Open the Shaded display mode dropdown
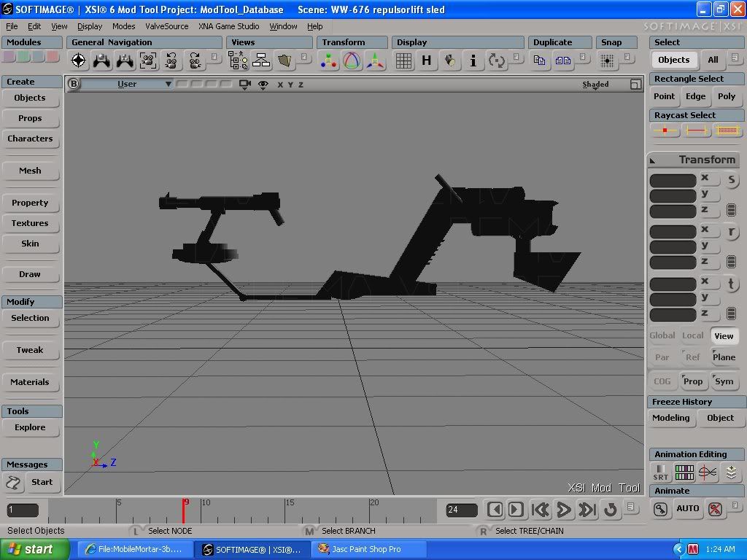The height and width of the screenshot is (560, 747). click(595, 85)
